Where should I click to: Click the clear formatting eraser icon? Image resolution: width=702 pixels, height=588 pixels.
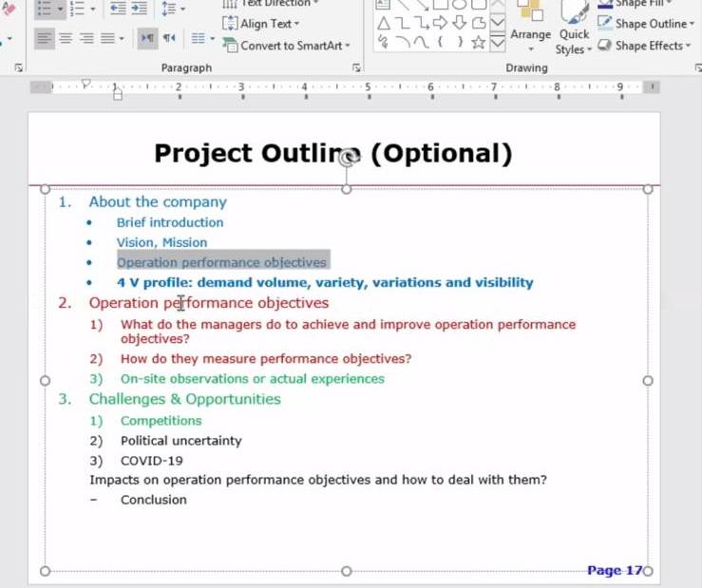[8, 8]
